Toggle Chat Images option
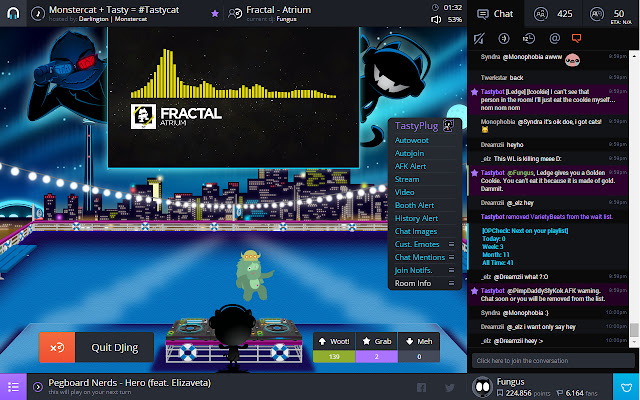640x400 pixels. pos(416,231)
